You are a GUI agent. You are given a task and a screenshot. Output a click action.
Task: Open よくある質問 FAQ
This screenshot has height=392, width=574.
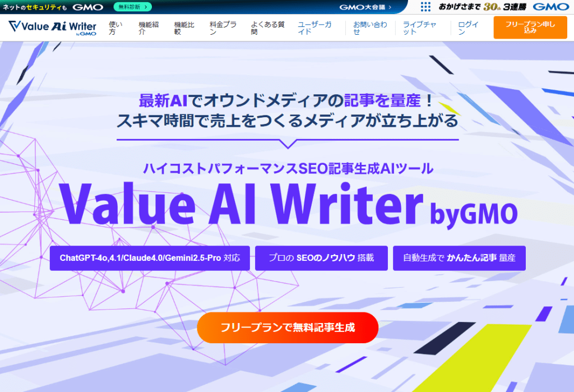click(x=267, y=28)
